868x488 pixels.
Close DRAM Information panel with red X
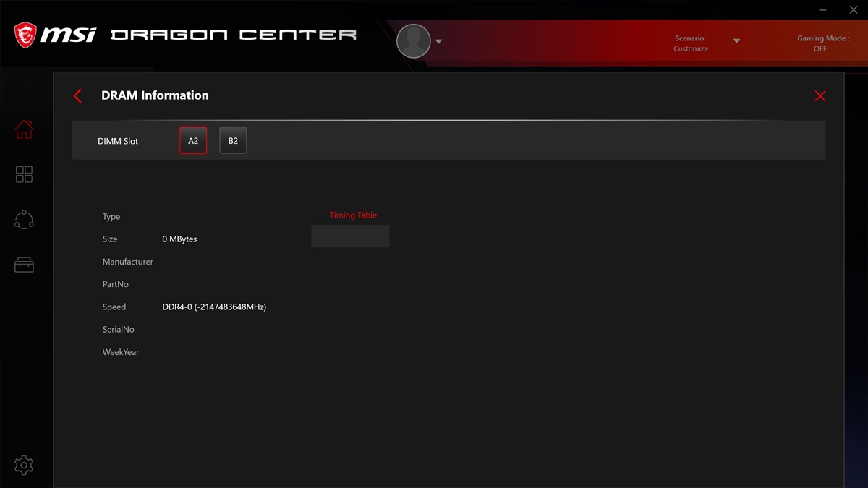tap(820, 96)
